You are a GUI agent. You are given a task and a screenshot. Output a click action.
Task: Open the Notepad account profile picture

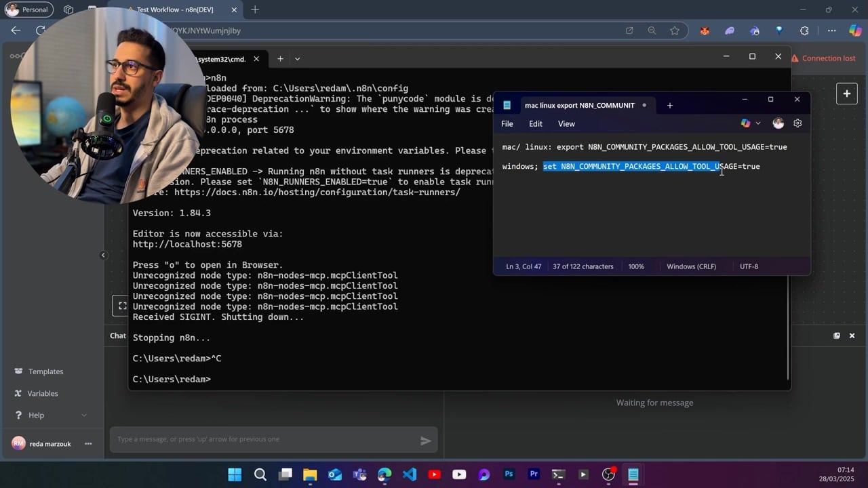pos(778,123)
